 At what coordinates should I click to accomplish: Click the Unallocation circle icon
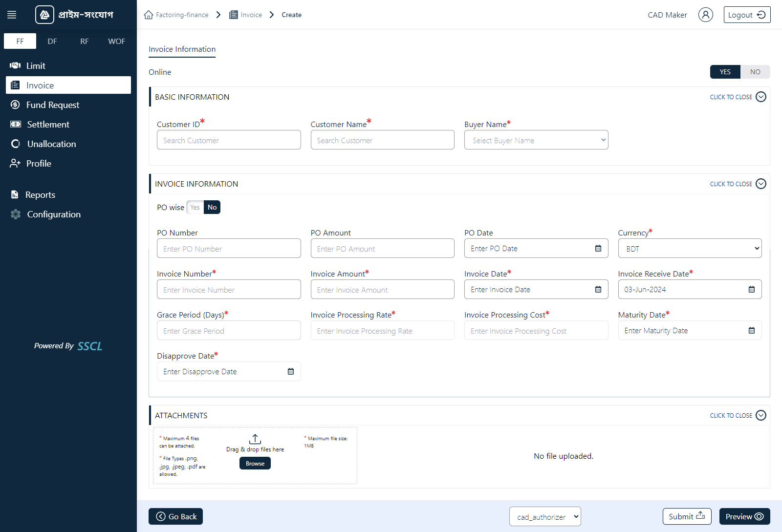[x=16, y=144]
